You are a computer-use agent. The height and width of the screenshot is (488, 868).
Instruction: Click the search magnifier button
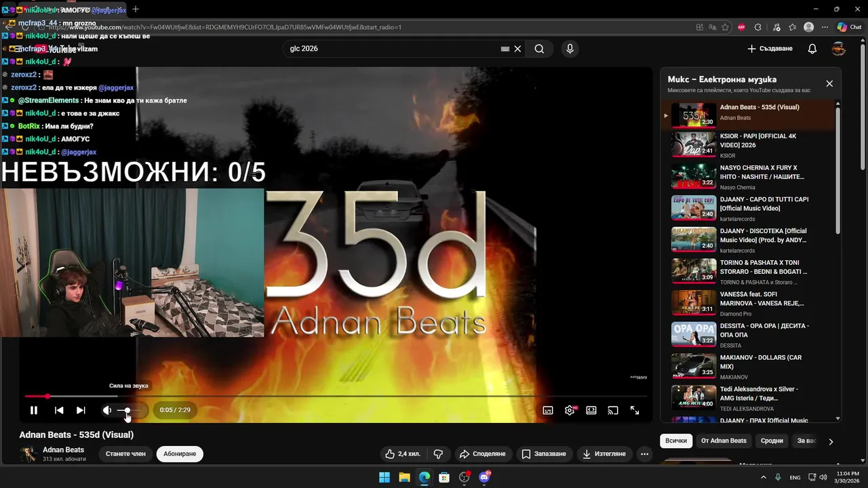pos(539,49)
